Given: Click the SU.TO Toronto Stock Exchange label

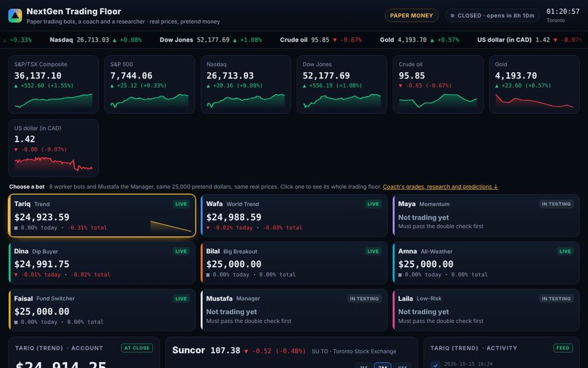Looking at the screenshot, I should pos(354,351).
